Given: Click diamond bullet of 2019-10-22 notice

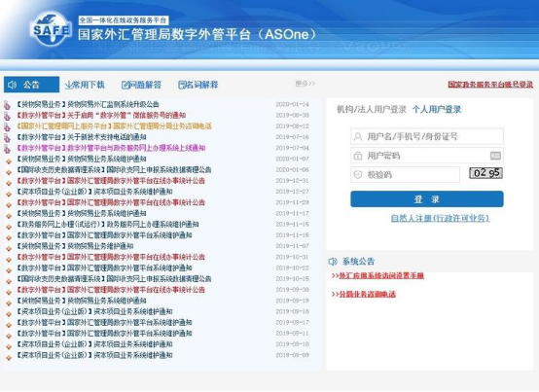Looking at the screenshot, I should pos(9,270).
